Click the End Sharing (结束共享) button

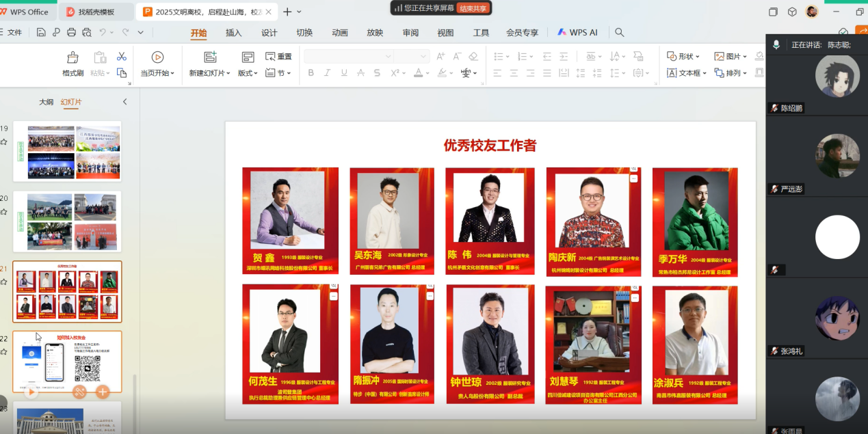(473, 8)
